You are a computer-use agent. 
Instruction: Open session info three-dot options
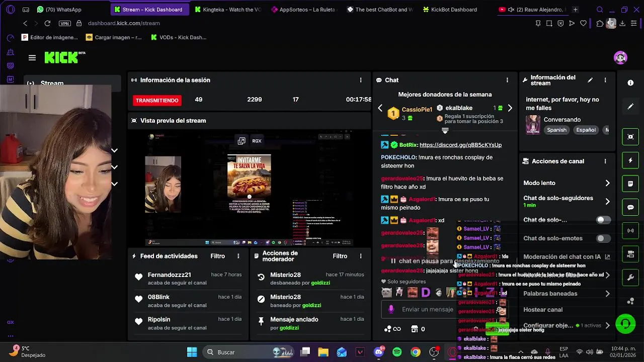coord(360,80)
